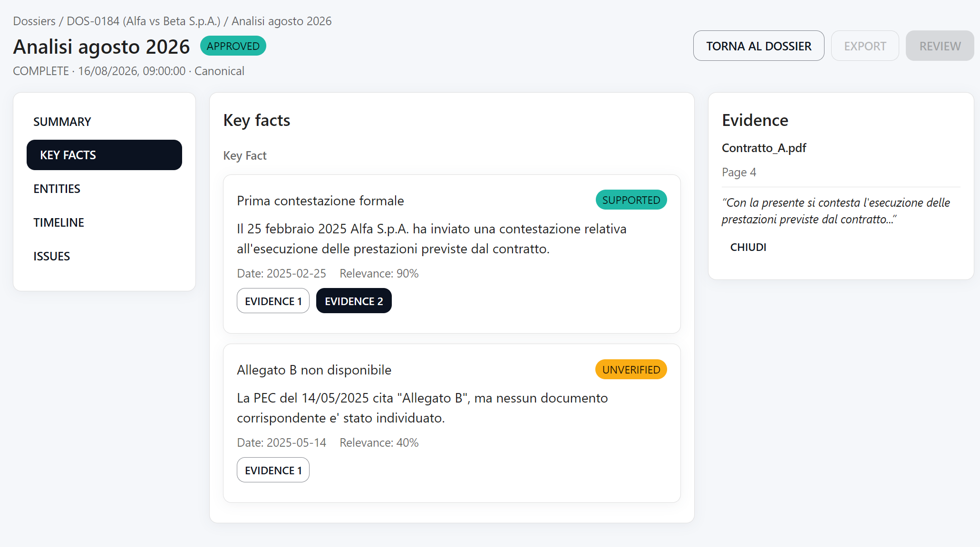Image resolution: width=980 pixels, height=547 pixels.
Task: Click the APPROVED status badge
Action: point(233,46)
